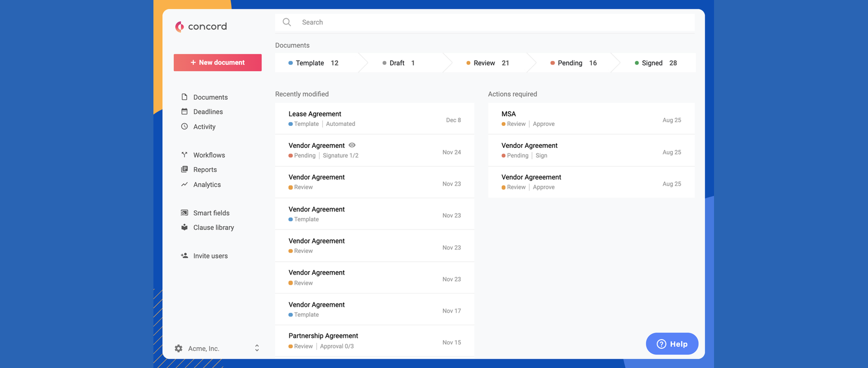The image size is (868, 368).
Task: Click the Deadlines calendar icon
Action: [x=184, y=111]
